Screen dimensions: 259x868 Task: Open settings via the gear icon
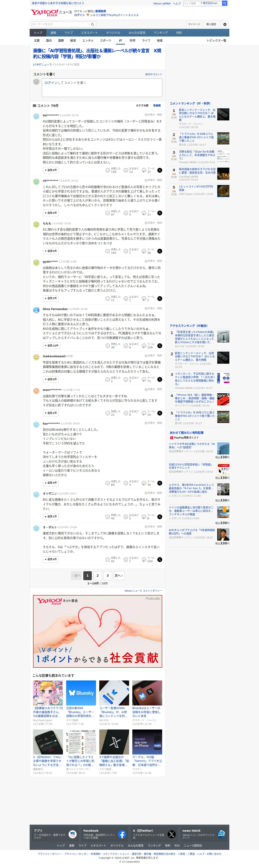pyautogui.click(x=225, y=24)
